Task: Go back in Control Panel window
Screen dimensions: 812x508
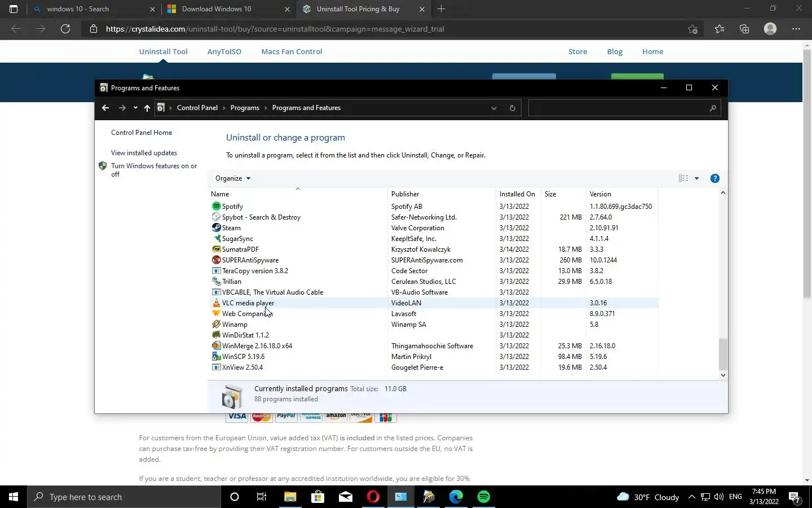Action: tap(105, 108)
